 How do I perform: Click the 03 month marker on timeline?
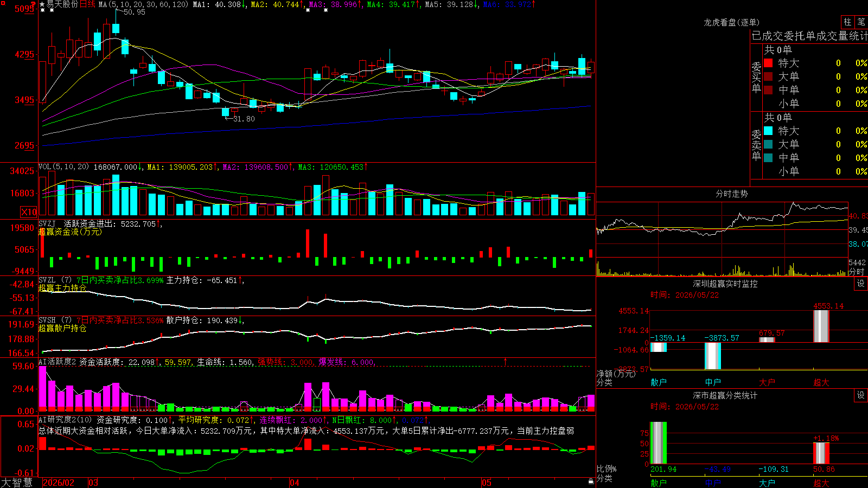click(93, 483)
